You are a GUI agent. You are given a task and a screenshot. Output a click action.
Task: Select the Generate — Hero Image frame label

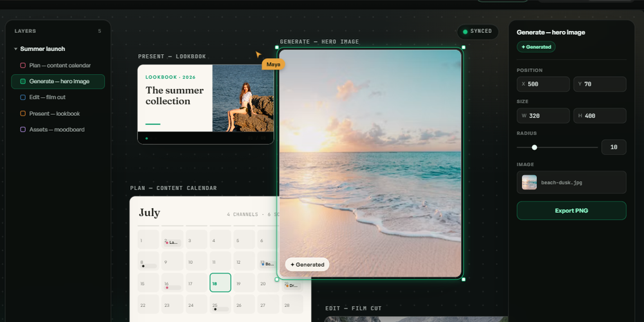point(319,42)
